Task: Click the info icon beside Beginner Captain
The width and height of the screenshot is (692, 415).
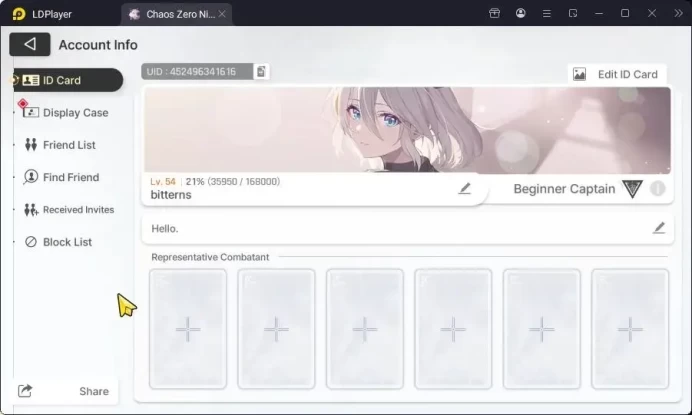Action: 658,189
